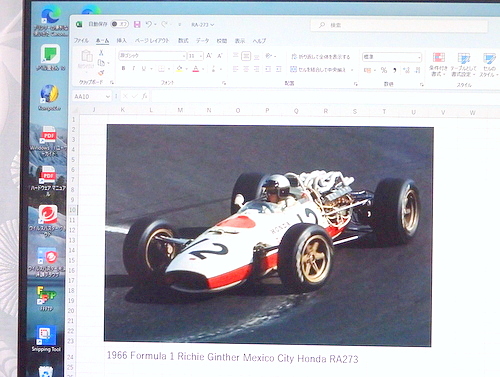
Task: Open Conditional Formatting (条件付き書式)
Action: point(438,64)
